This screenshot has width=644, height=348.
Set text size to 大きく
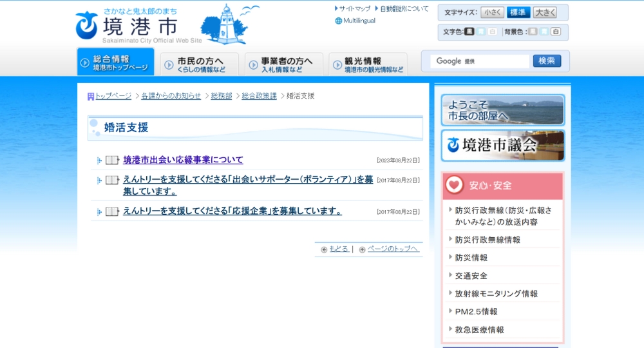coord(545,12)
